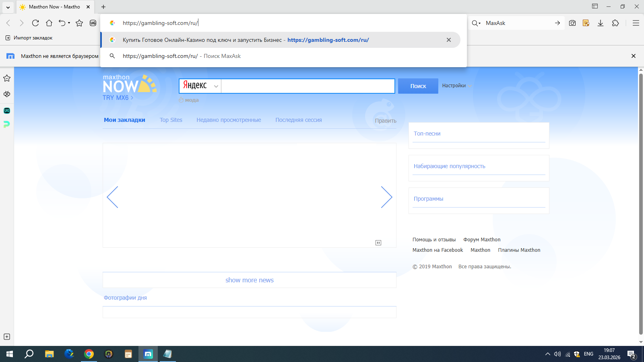
Task: Select the Поиск MaxAsk search suggestion
Action: coord(280,56)
